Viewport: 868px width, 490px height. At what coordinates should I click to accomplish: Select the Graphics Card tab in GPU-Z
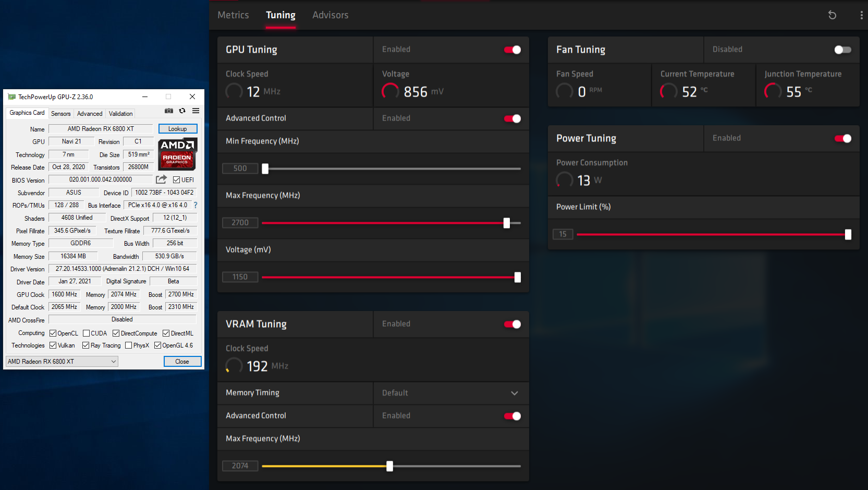tap(27, 113)
